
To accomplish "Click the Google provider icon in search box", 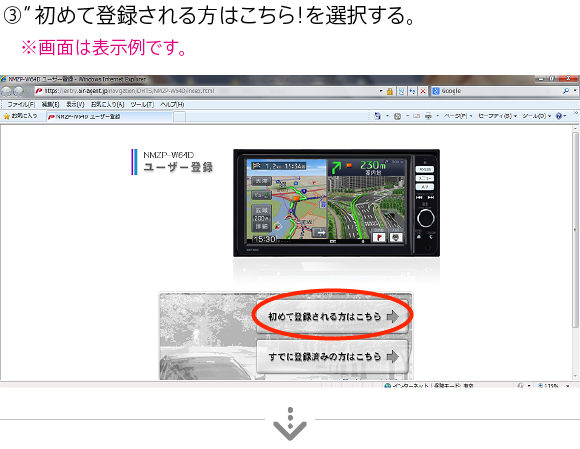I will click(436, 91).
